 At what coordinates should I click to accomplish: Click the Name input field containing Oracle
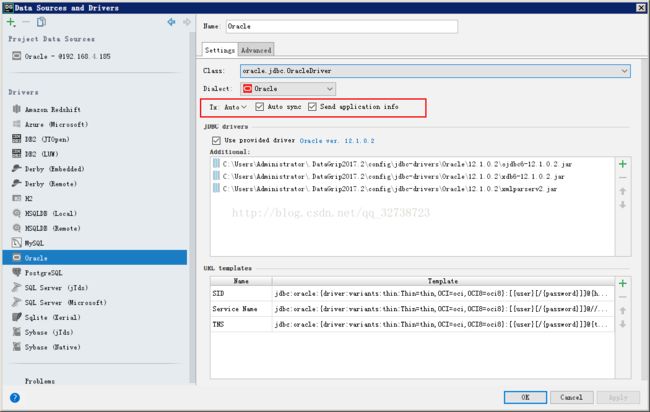(x=342, y=27)
